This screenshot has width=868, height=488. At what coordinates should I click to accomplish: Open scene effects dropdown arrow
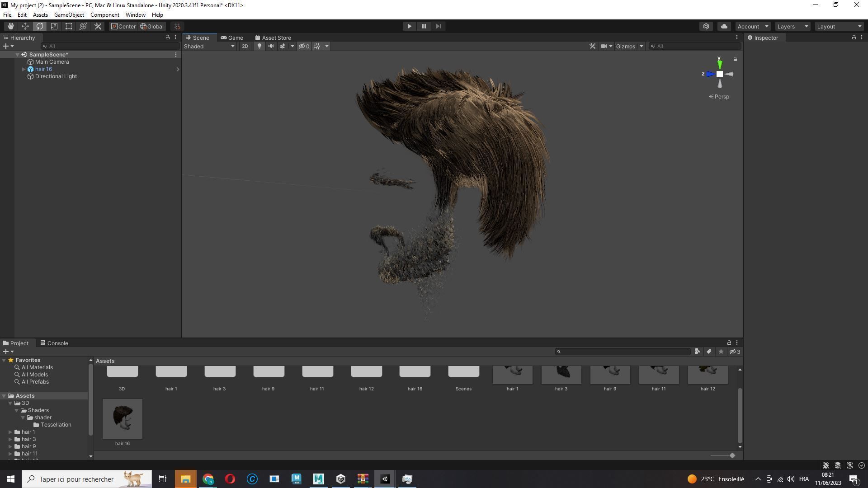pyautogui.click(x=292, y=46)
